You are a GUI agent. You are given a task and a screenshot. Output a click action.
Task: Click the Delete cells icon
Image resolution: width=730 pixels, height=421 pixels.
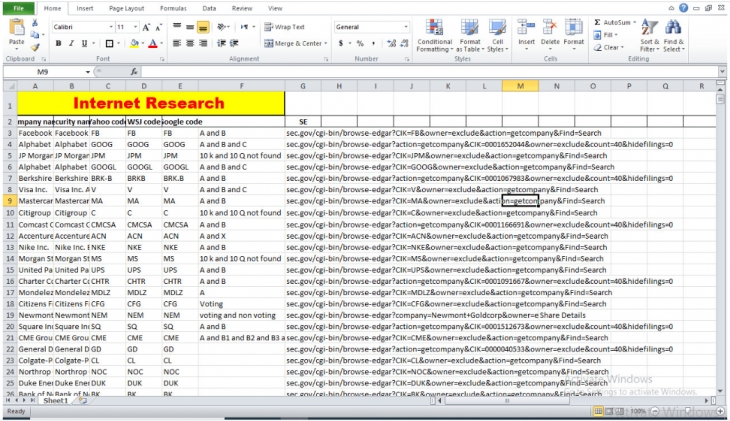click(550, 28)
